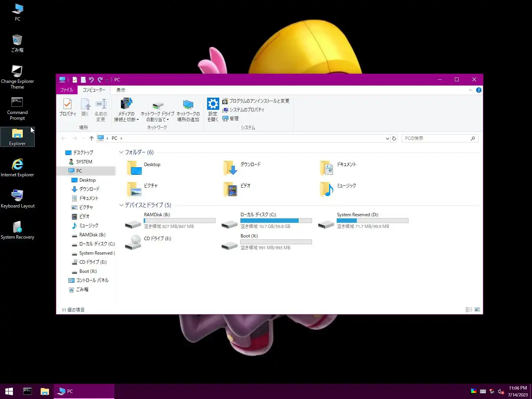
Task: Open the ネットワーク ドライブの割り当て dropdown
Action: [157, 110]
